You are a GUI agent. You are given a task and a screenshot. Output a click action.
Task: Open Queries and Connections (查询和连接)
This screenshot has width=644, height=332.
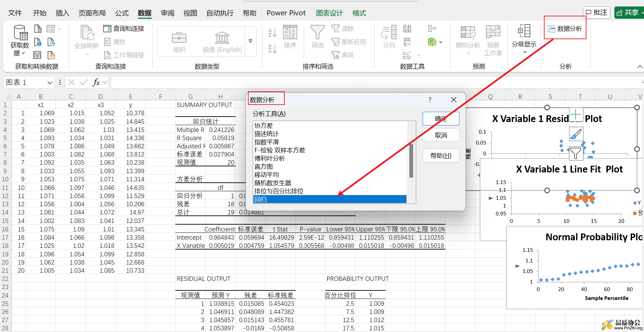[124, 29]
